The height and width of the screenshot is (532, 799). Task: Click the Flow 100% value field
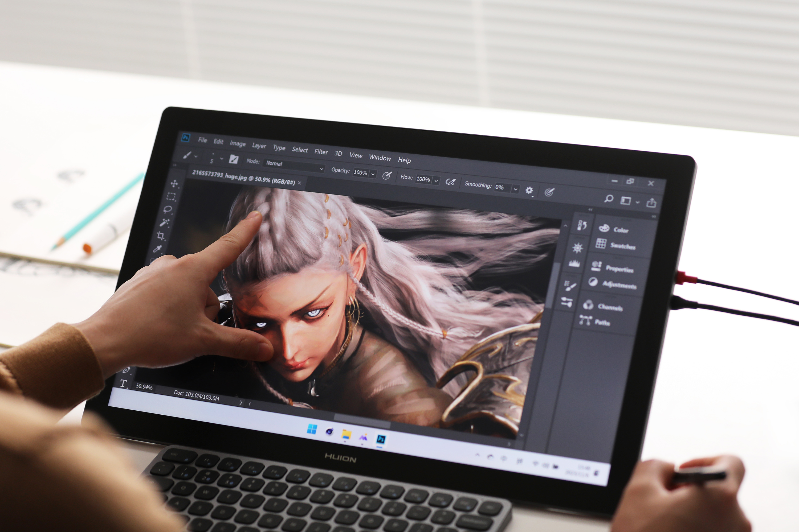(x=423, y=179)
